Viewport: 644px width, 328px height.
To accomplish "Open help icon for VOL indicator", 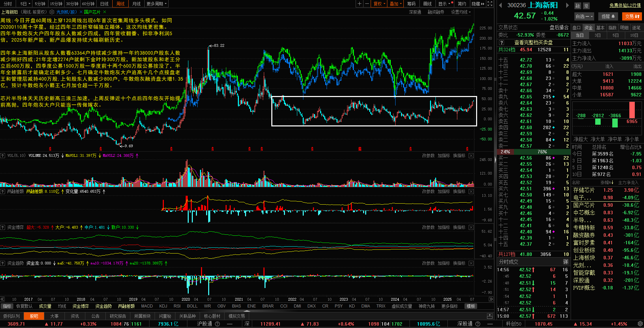I will pyautogui.click(x=3, y=155).
